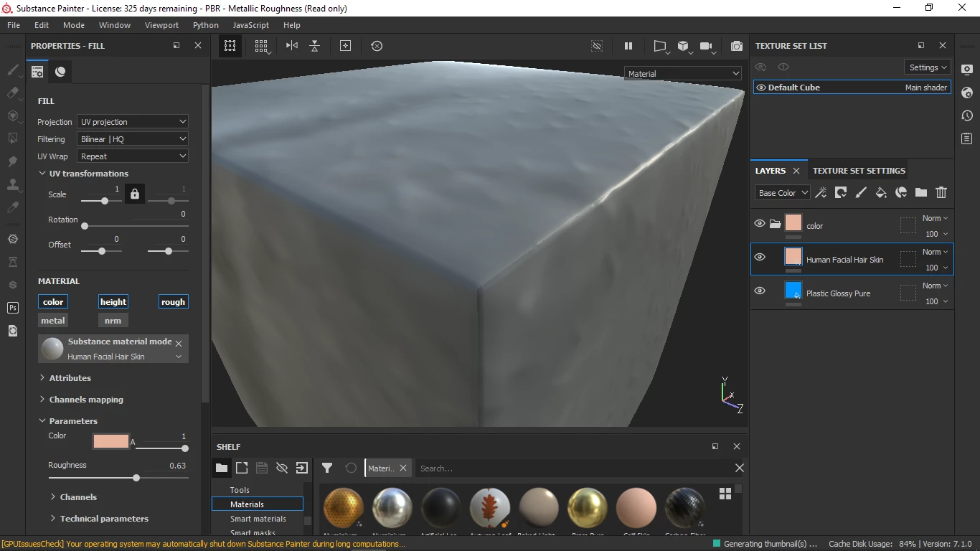Hide the Human Facial Hair Skin layer
Screen dimensions: 980x551
pyautogui.click(x=760, y=258)
